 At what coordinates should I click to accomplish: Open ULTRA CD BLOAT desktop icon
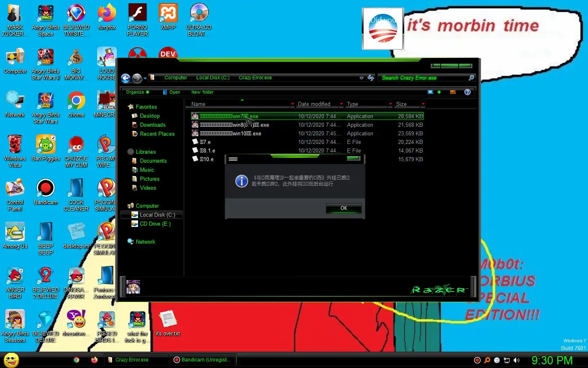198,20
